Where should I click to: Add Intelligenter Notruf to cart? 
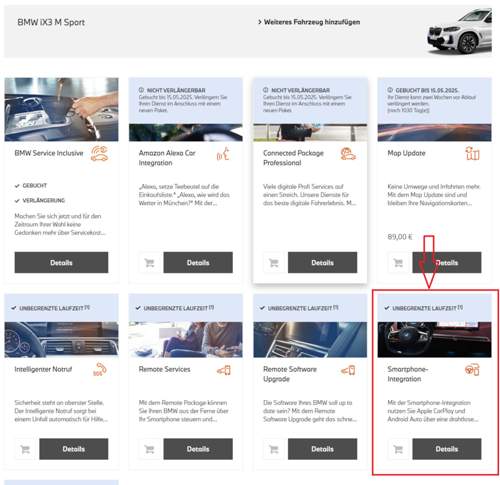25,449
